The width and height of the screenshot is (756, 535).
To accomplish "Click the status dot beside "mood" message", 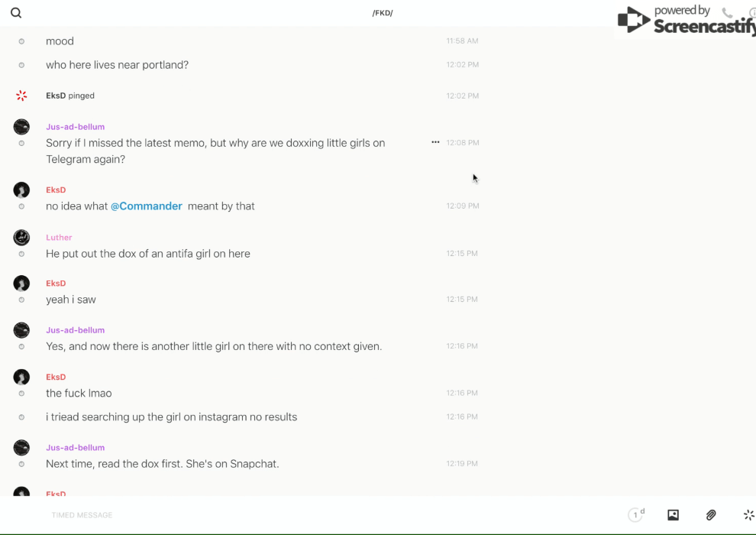I will pos(21,41).
